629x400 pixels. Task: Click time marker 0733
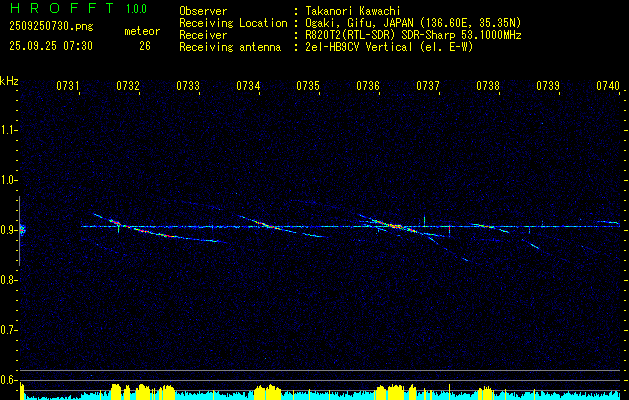click(188, 86)
